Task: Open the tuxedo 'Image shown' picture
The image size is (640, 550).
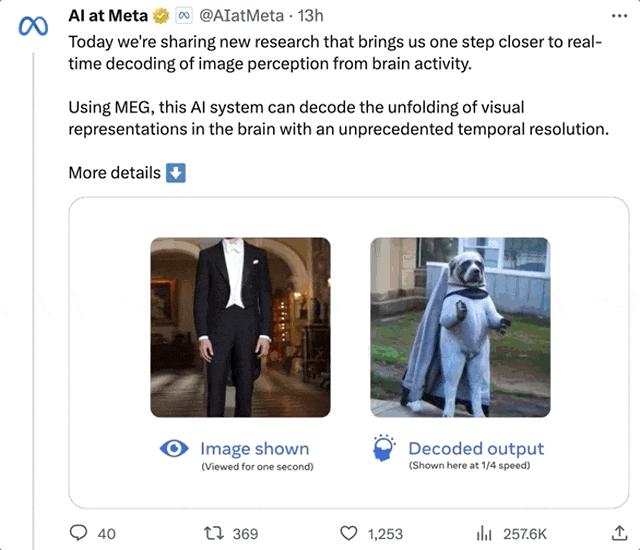Action: 240,326
